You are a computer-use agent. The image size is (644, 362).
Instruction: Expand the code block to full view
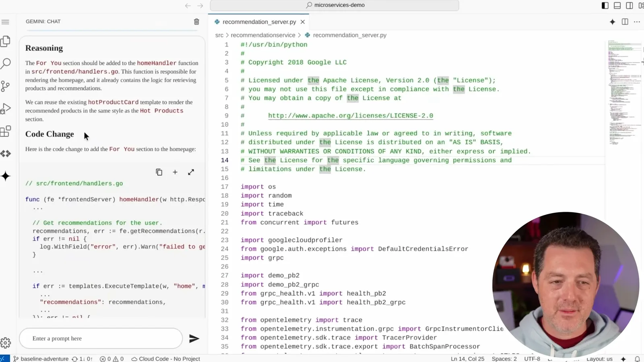[191, 172]
